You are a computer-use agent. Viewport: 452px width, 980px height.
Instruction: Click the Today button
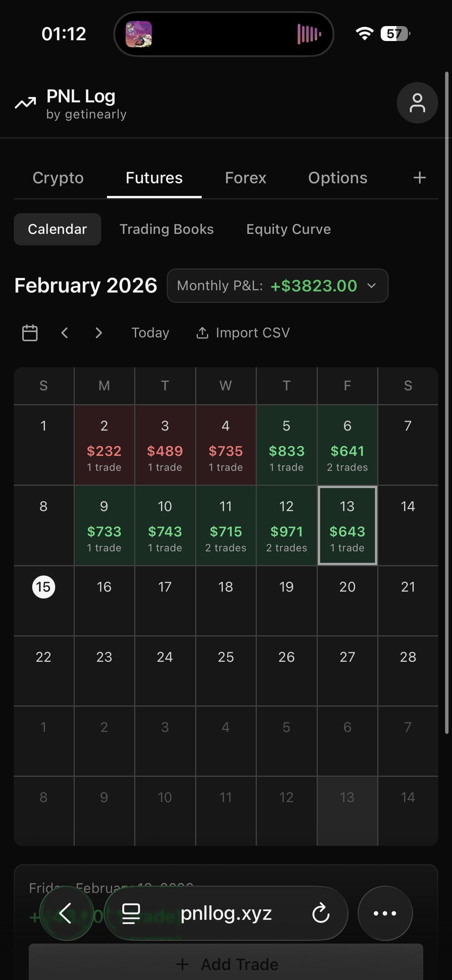click(150, 333)
